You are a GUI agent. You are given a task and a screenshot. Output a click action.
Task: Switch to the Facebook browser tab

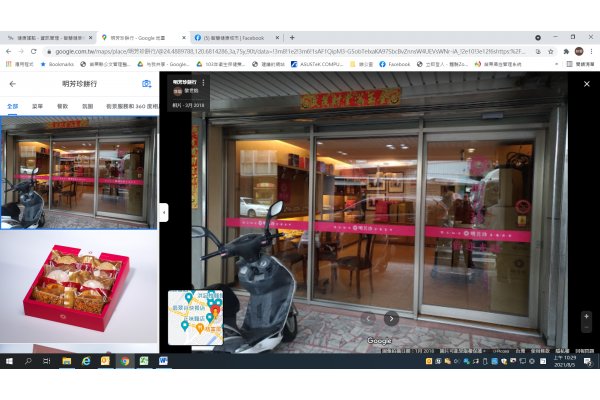[x=233, y=38]
